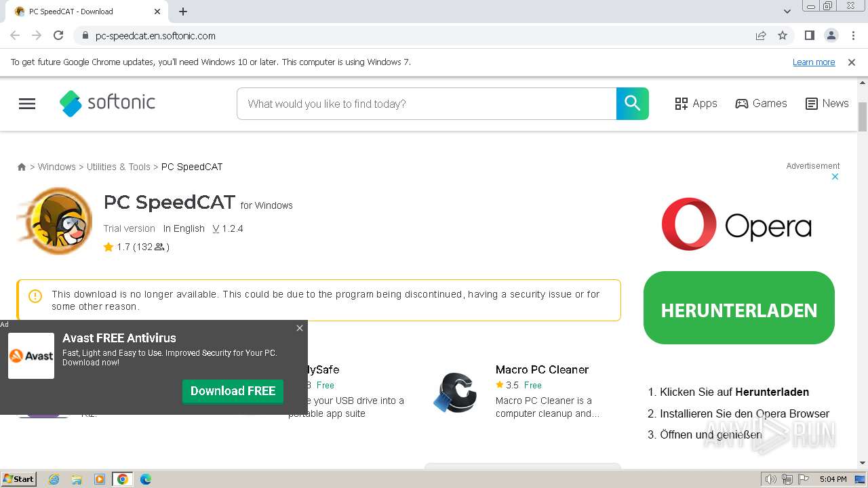Open File Explorer from taskbar
This screenshot has width=868, height=488.
pyautogui.click(x=77, y=479)
